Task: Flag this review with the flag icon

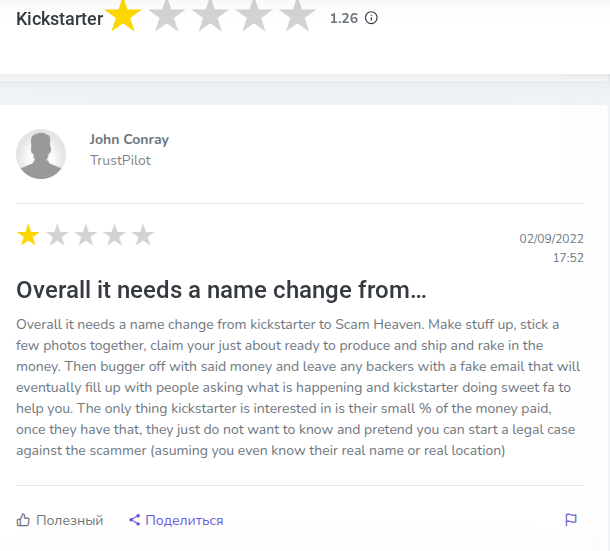Action: click(x=571, y=520)
